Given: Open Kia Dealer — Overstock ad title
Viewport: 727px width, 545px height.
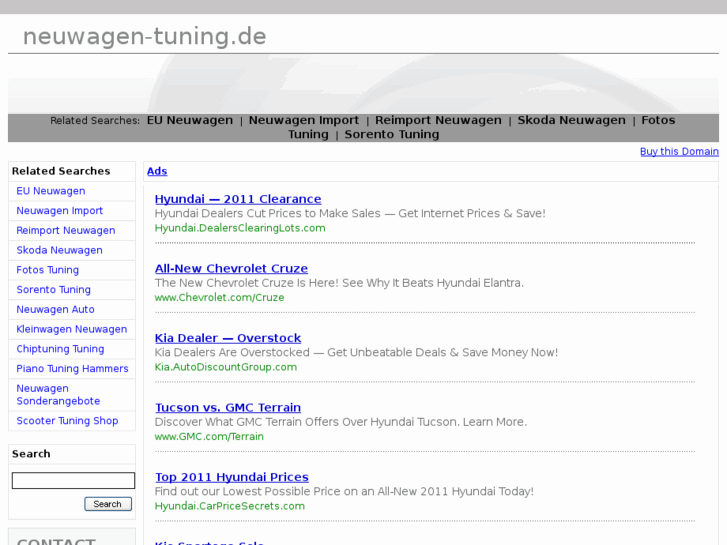Looking at the screenshot, I should [228, 338].
